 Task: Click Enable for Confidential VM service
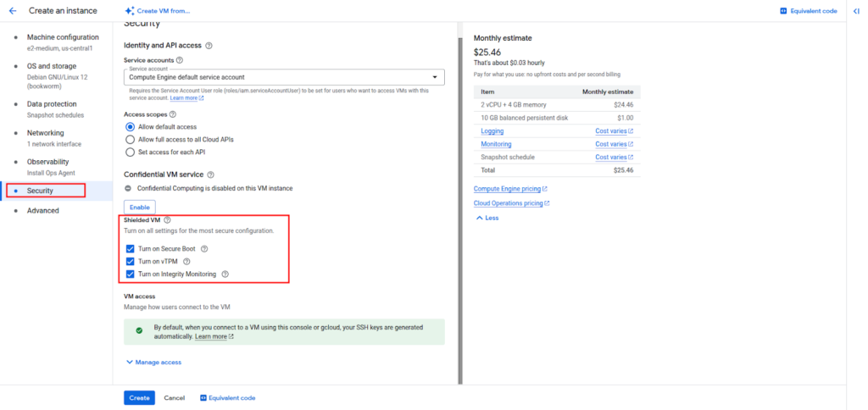pyautogui.click(x=140, y=207)
